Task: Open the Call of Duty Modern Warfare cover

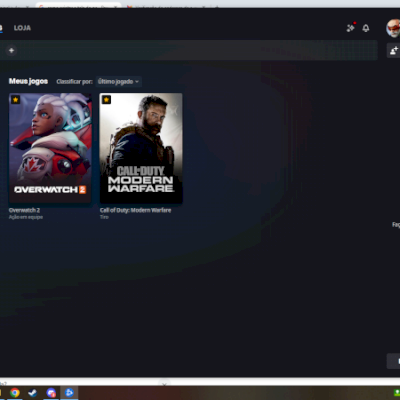Action: pos(141,148)
